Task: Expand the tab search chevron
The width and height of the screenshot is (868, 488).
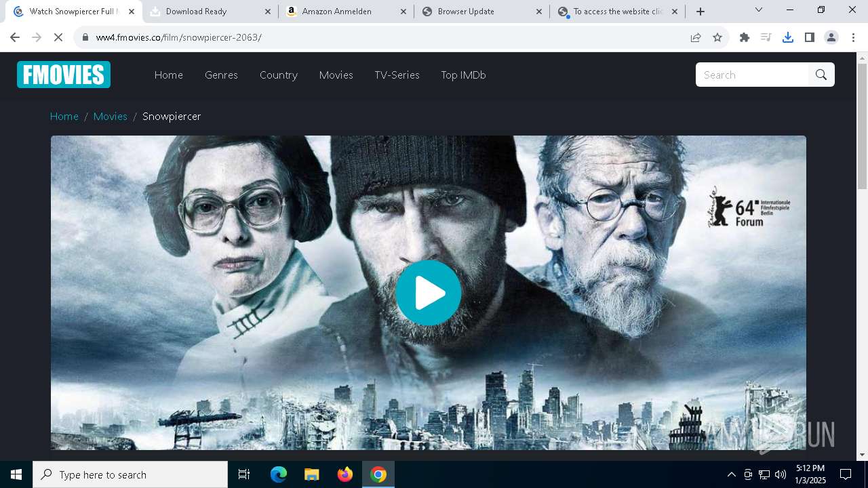Action: point(759,9)
